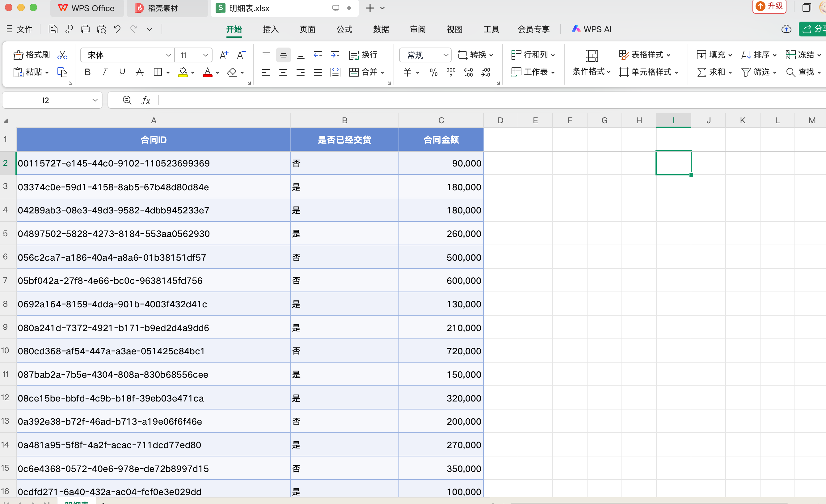
Task: Click the Save document icon
Action: pos(53,29)
